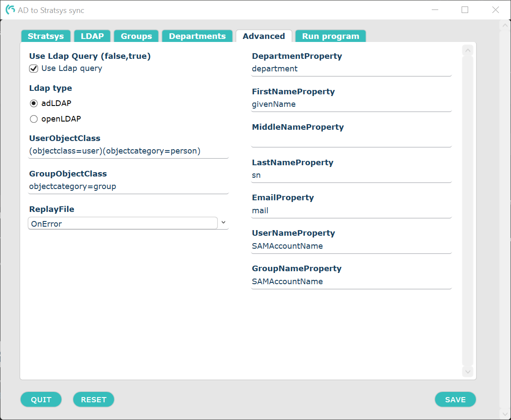Click the ReplayFile dropdown chevron arrow
The image size is (511, 420).
223,222
